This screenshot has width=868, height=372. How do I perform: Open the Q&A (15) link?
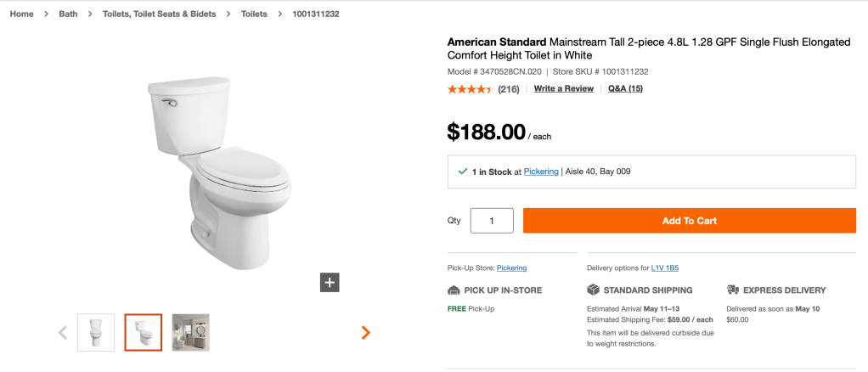[x=625, y=89]
